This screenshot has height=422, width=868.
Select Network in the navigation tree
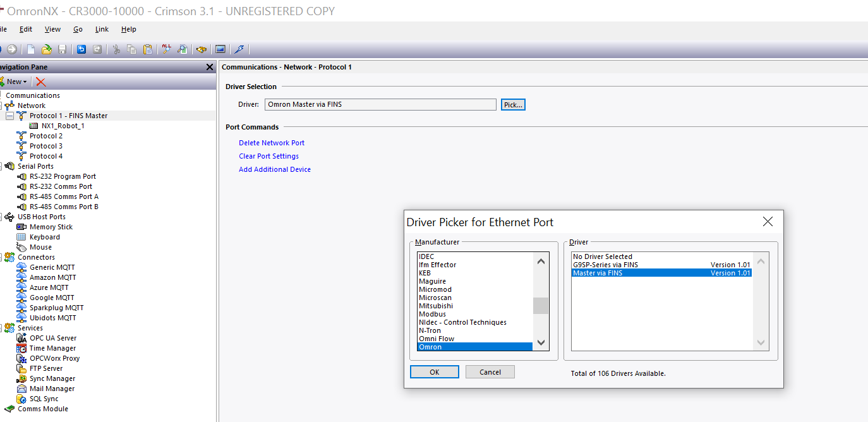[32, 105]
